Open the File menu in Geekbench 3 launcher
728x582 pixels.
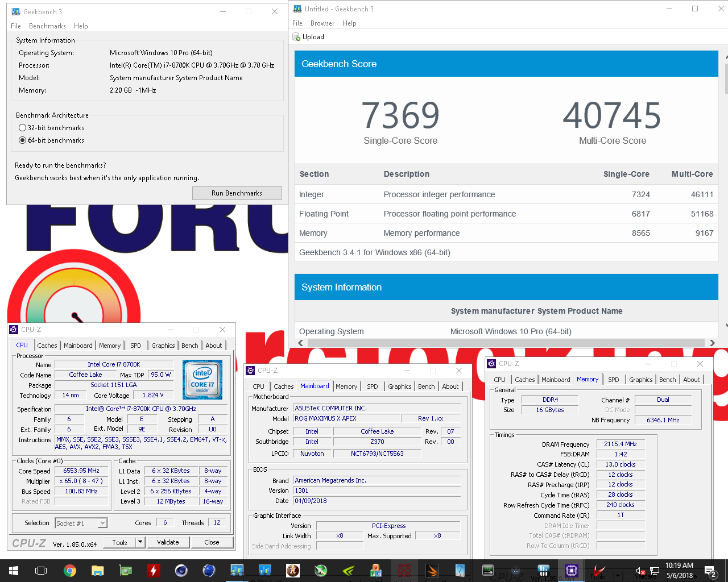[16, 26]
